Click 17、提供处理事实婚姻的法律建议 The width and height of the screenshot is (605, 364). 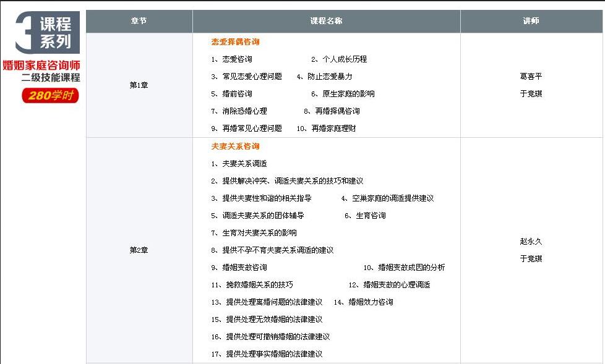click(267, 355)
